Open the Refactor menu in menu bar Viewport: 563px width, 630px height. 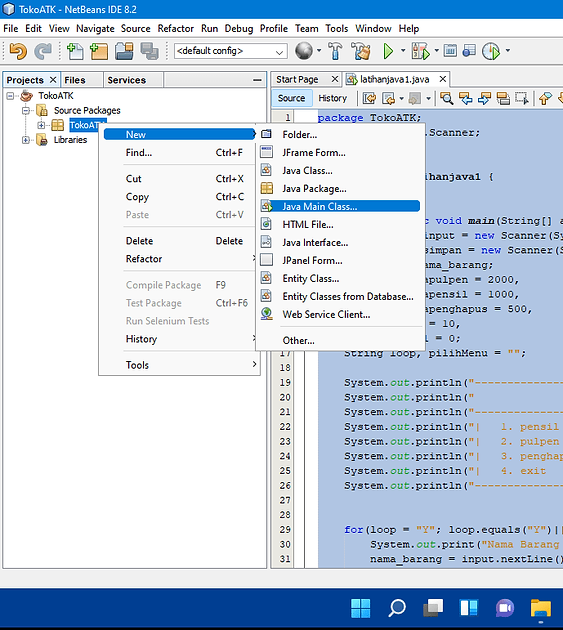point(176,29)
